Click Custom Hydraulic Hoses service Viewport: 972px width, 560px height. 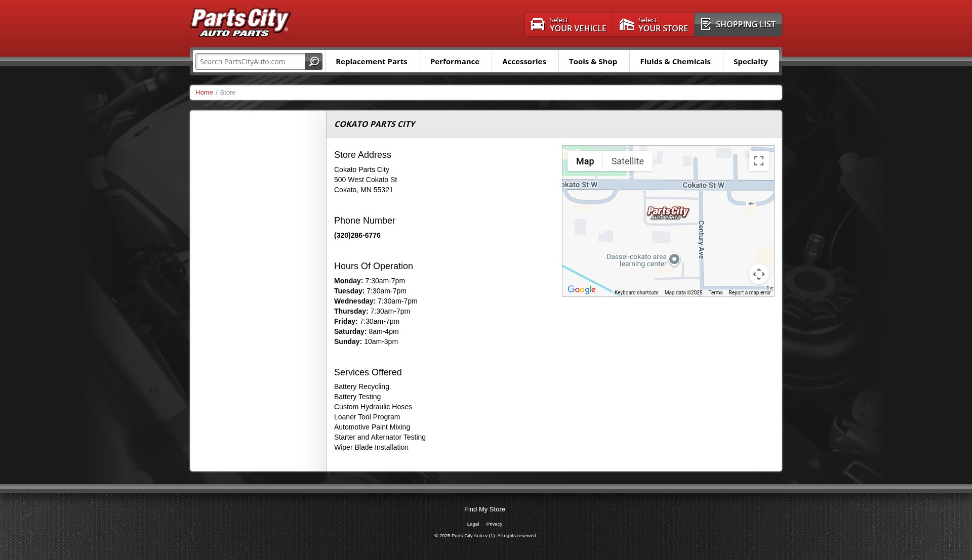(x=373, y=407)
